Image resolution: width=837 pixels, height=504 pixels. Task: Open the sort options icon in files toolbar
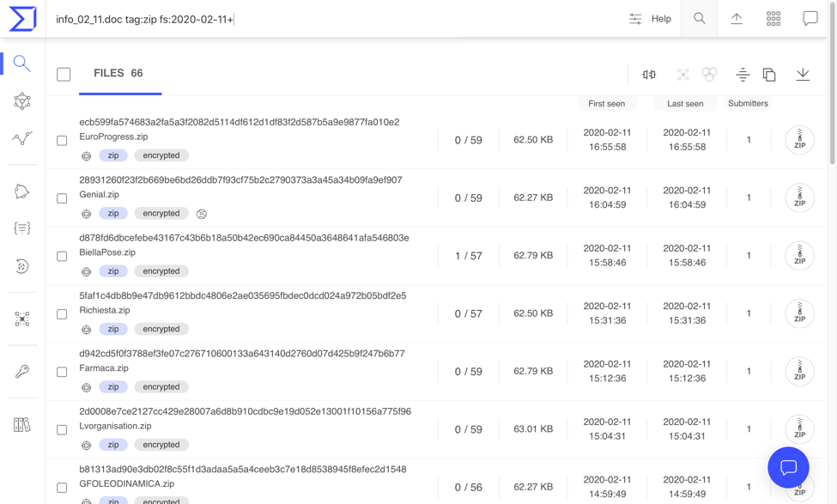coord(743,75)
